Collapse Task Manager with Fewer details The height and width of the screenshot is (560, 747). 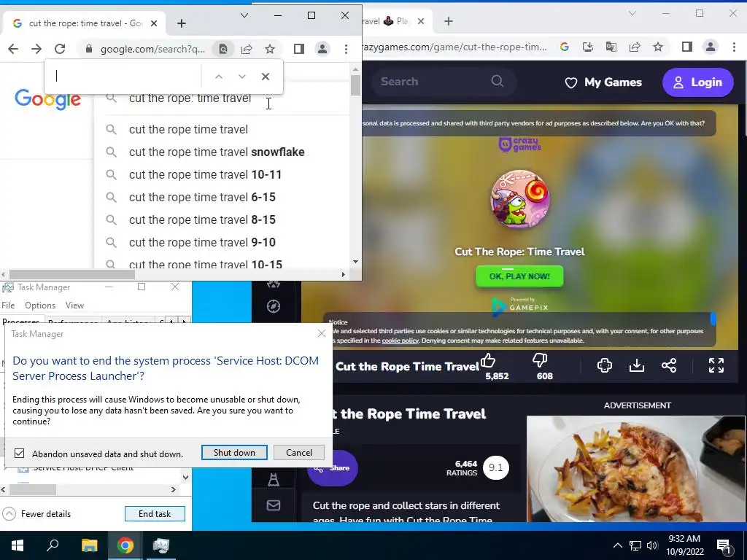[37, 514]
